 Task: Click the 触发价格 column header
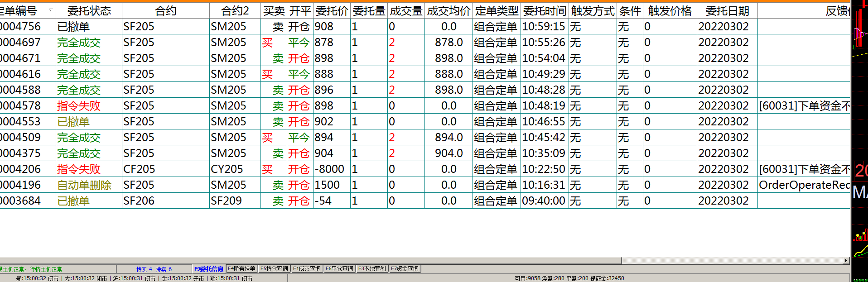pos(670,11)
